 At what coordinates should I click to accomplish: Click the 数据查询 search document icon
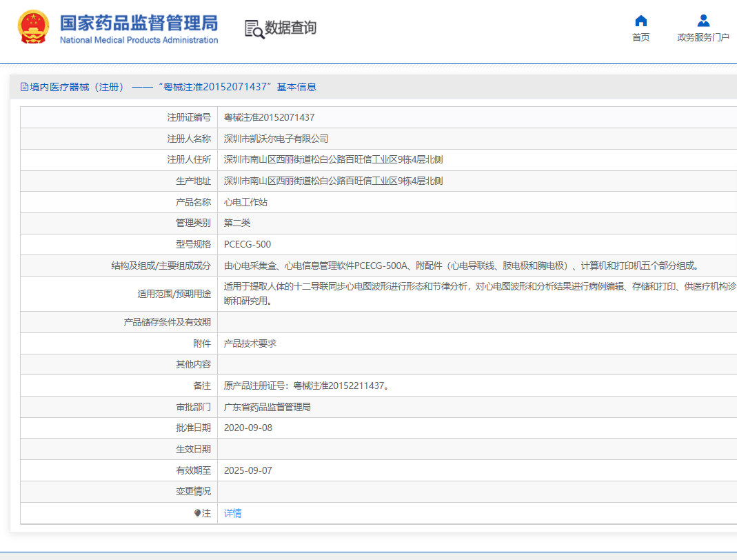point(254,29)
